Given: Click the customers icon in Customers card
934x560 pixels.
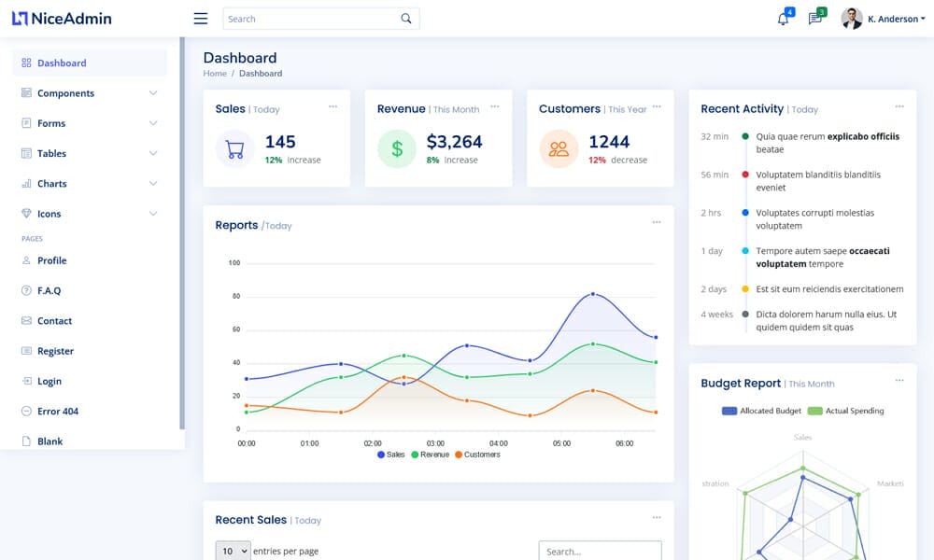Looking at the screenshot, I should [x=559, y=148].
